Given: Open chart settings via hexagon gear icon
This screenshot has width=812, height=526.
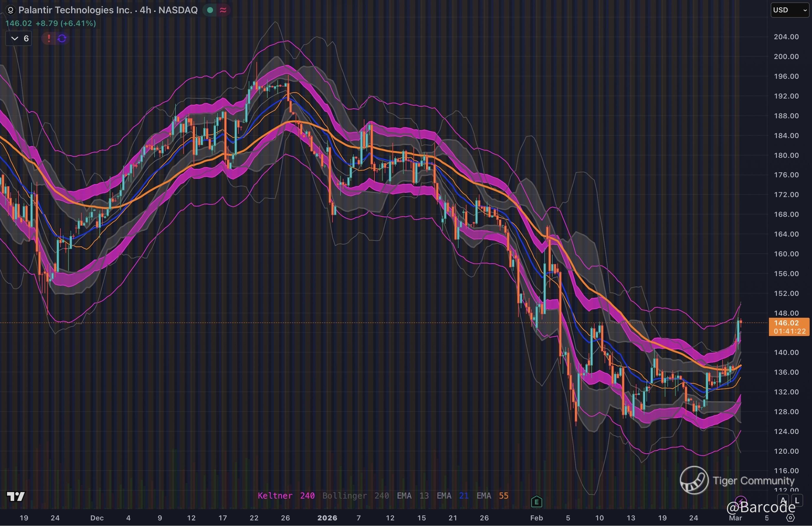Looking at the screenshot, I should pos(790,518).
